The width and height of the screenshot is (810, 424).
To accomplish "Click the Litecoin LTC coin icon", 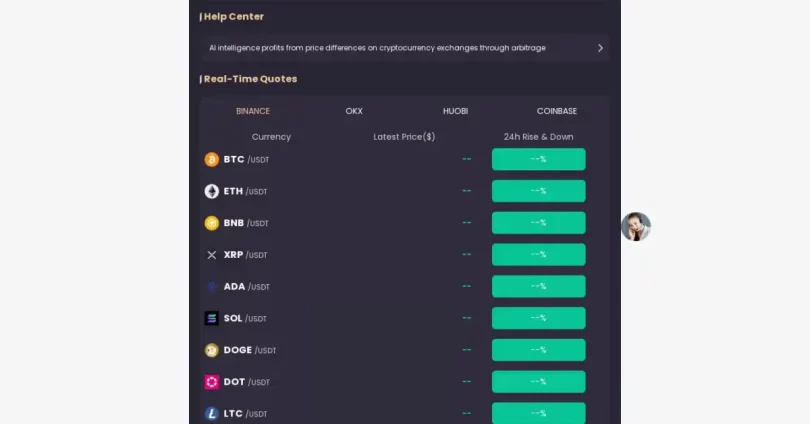I will click(212, 413).
